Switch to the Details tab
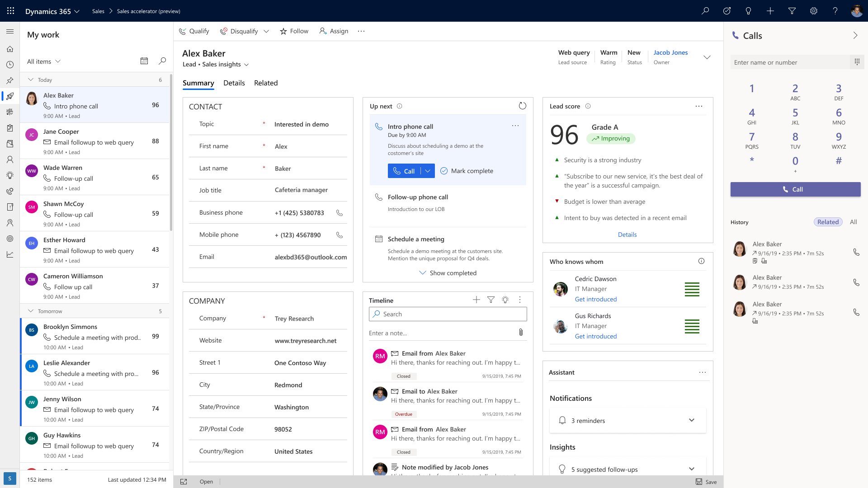 tap(233, 82)
